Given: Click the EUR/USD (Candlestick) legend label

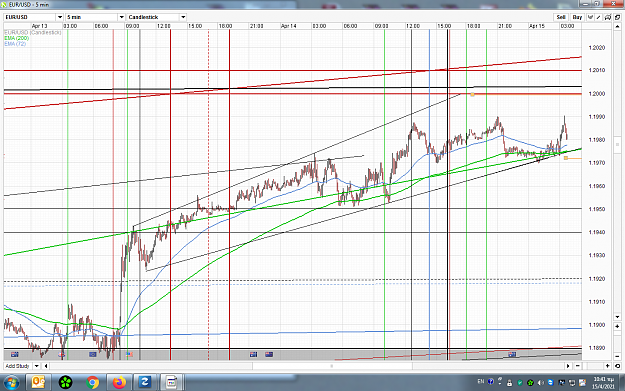Looking at the screenshot, I should click(x=33, y=32).
